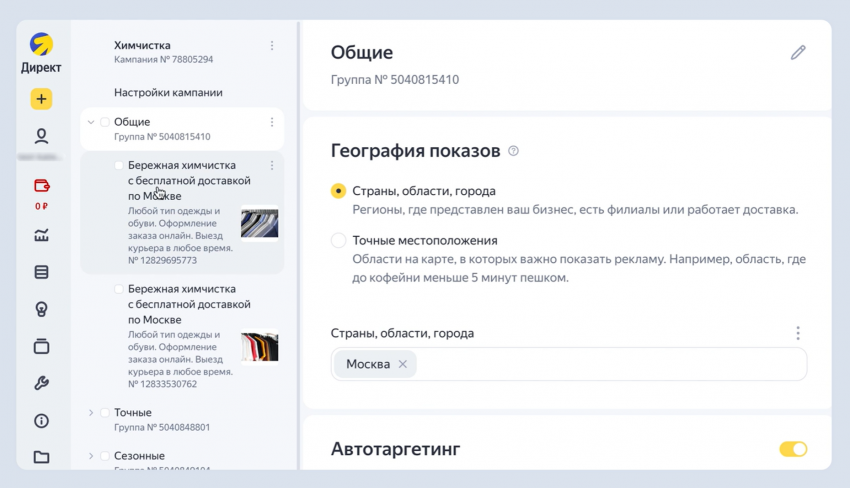Open the statistics chart icon in sidebar
Image resolution: width=850 pixels, height=488 pixels.
[41, 235]
